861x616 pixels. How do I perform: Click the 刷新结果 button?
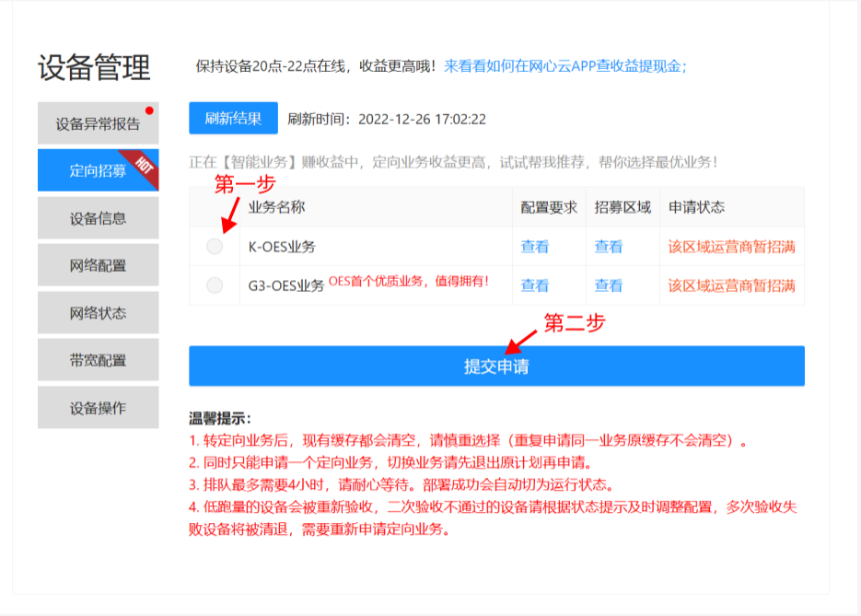(x=233, y=118)
